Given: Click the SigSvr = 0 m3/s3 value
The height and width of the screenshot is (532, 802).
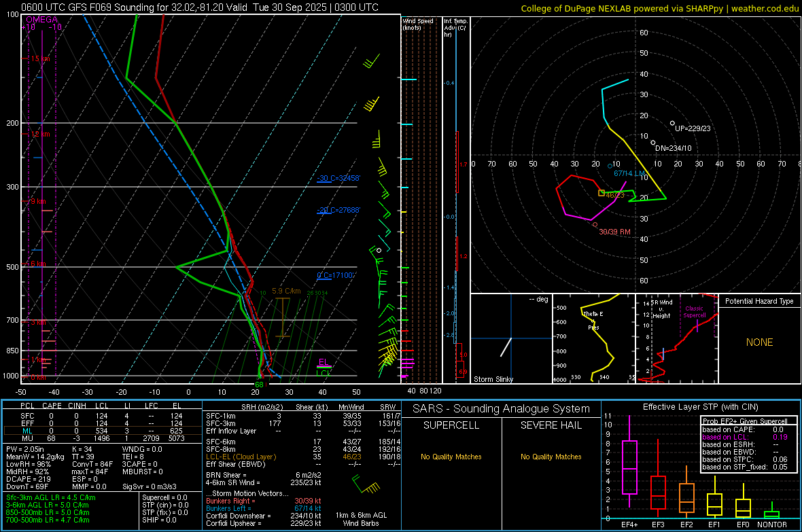Looking at the screenshot, I should [150, 486].
